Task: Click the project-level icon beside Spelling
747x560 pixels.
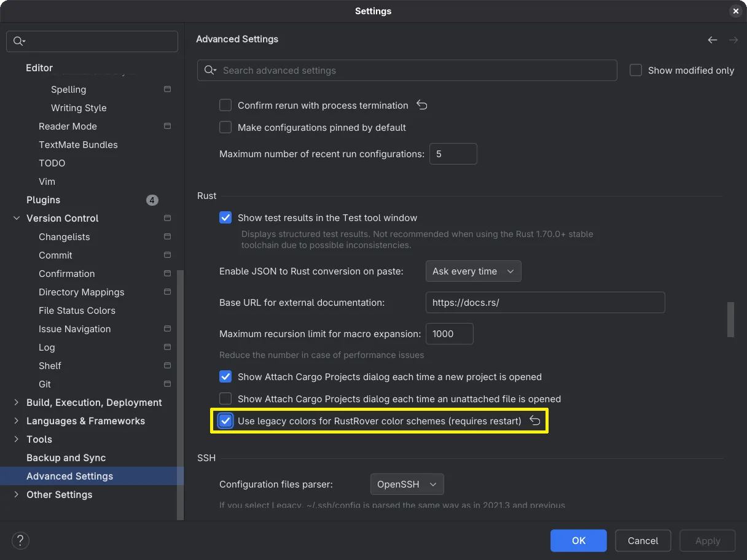Action: [167, 89]
